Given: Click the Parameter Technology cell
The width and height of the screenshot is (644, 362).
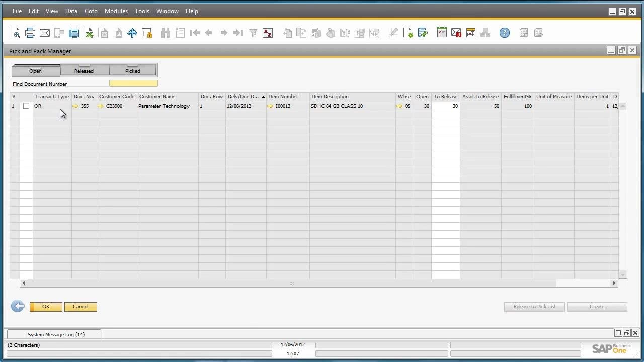Looking at the screenshot, I should click(x=168, y=106).
